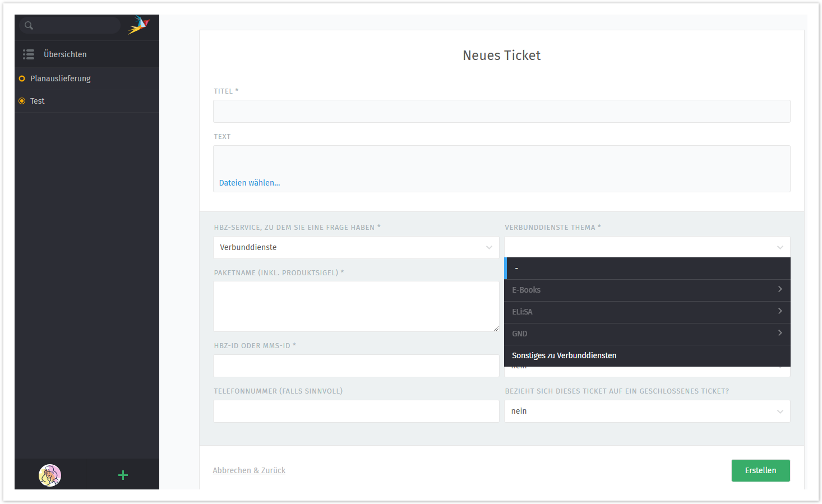Expand the E-Books submenu arrow
The image size is (822, 504).
(x=779, y=289)
